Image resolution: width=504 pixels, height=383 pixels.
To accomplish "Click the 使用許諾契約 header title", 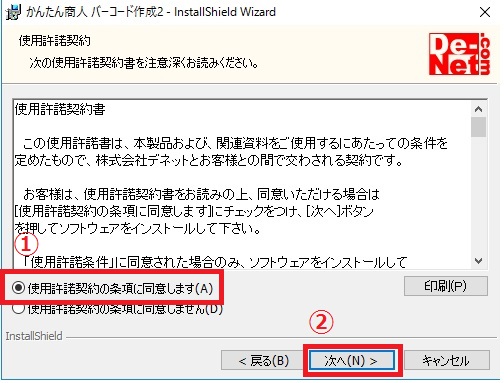I will [55, 41].
